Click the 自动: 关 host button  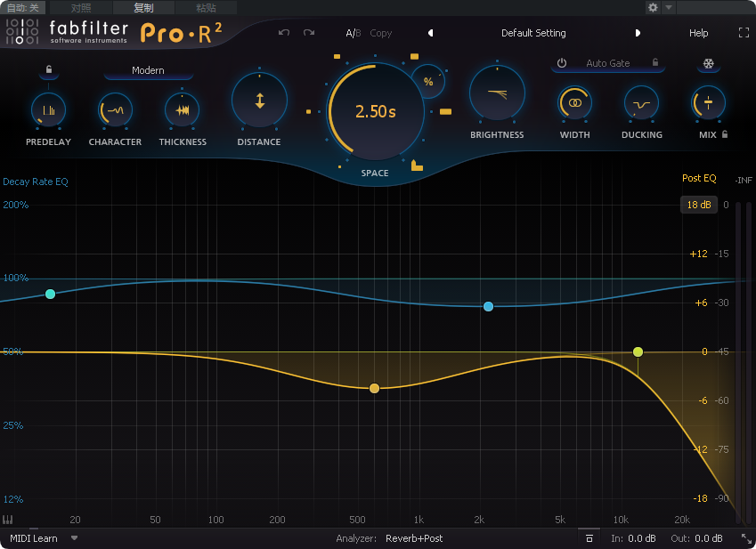[22, 7]
